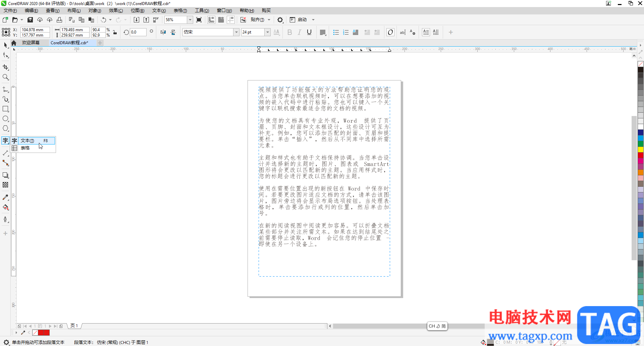Viewport: 644px width, 346px height.
Task: Select the Freehand drawing tool
Action: click(5, 90)
